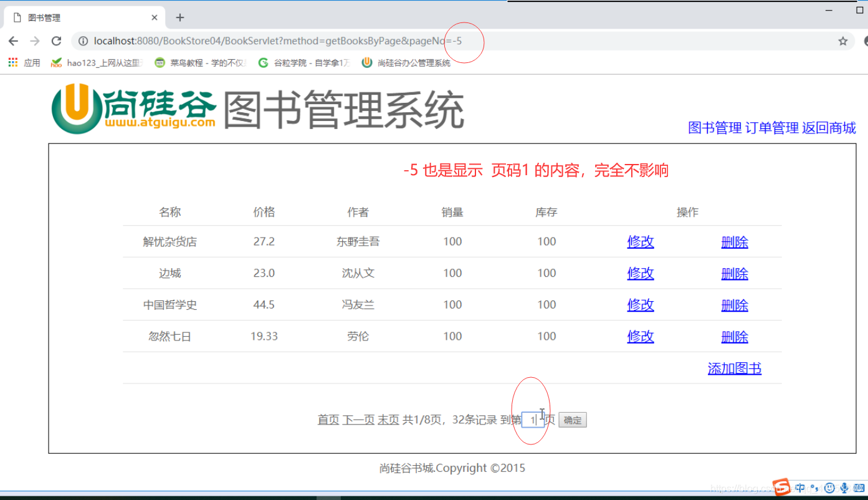The width and height of the screenshot is (868, 500).
Task: Click the book name 解忧杂货店
Action: [170, 242]
